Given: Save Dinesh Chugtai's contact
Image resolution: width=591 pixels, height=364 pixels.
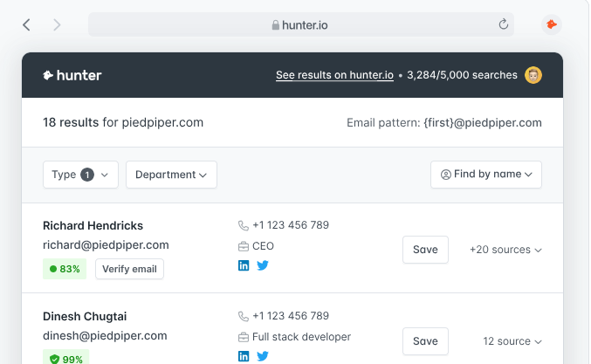Looking at the screenshot, I should (425, 341).
